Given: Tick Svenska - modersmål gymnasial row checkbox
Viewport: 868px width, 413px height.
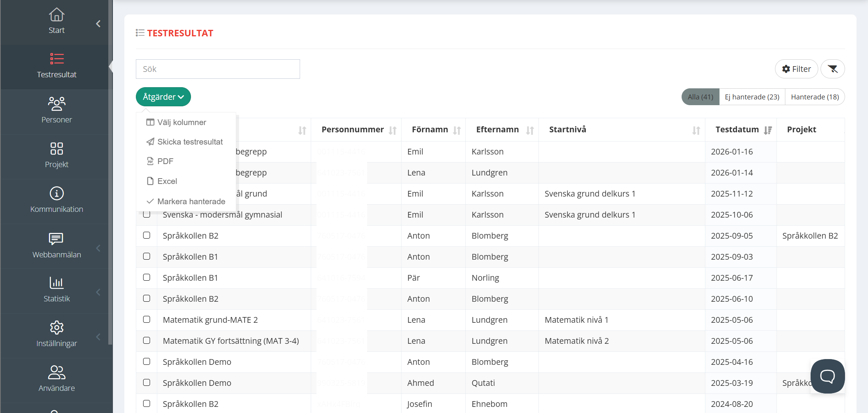Looking at the screenshot, I should (x=147, y=215).
